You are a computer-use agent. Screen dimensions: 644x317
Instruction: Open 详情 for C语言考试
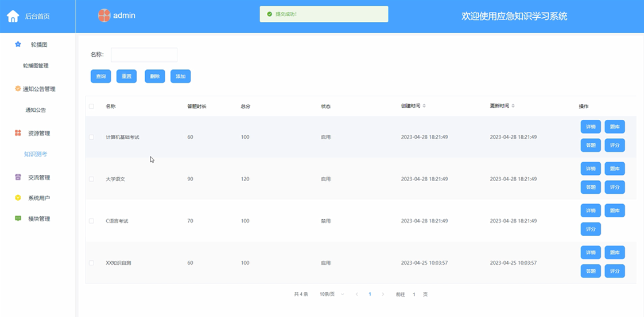click(591, 210)
